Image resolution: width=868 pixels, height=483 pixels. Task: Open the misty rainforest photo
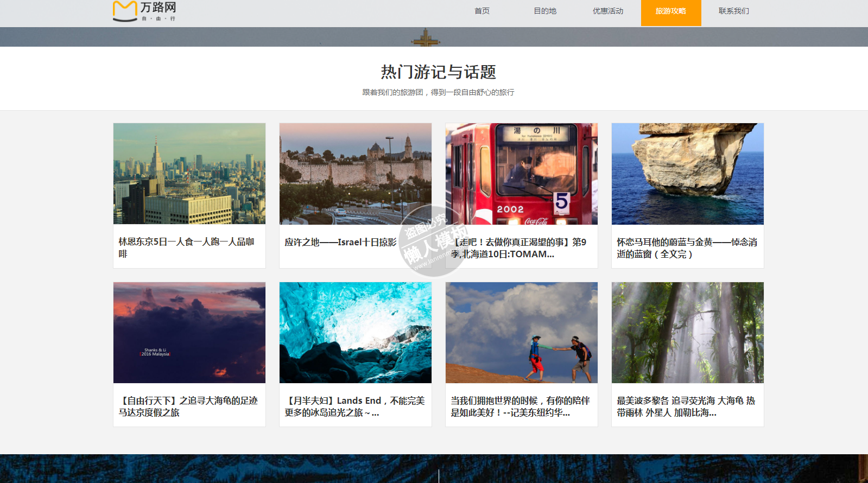(x=688, y=333)
